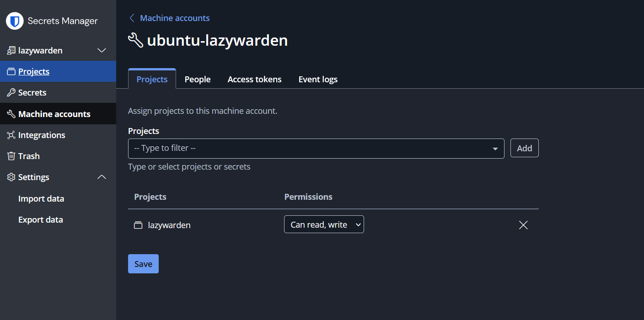
Task: Click the Projects sidebar folder icon
Action: coord(11,71)
